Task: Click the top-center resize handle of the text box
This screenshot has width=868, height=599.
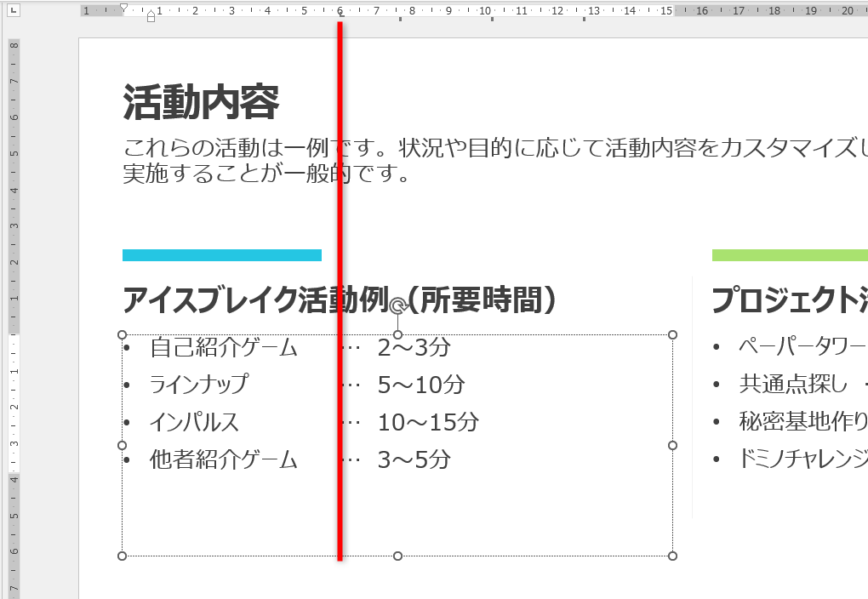Action: pos(397,334)
